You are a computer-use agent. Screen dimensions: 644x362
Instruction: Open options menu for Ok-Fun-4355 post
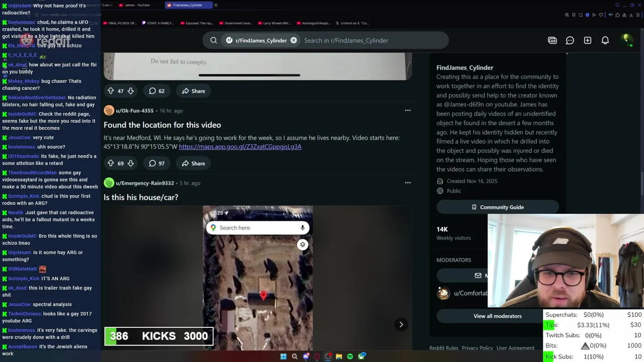click(x=408, y=111)
